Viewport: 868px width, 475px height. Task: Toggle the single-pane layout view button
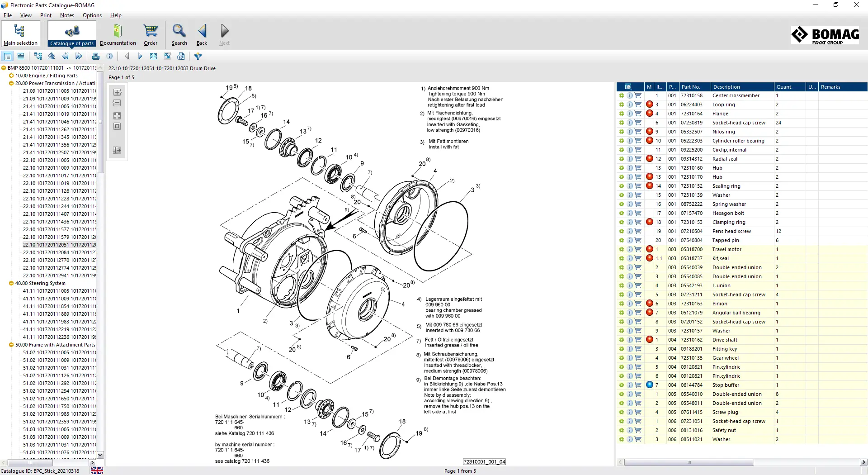8,56
